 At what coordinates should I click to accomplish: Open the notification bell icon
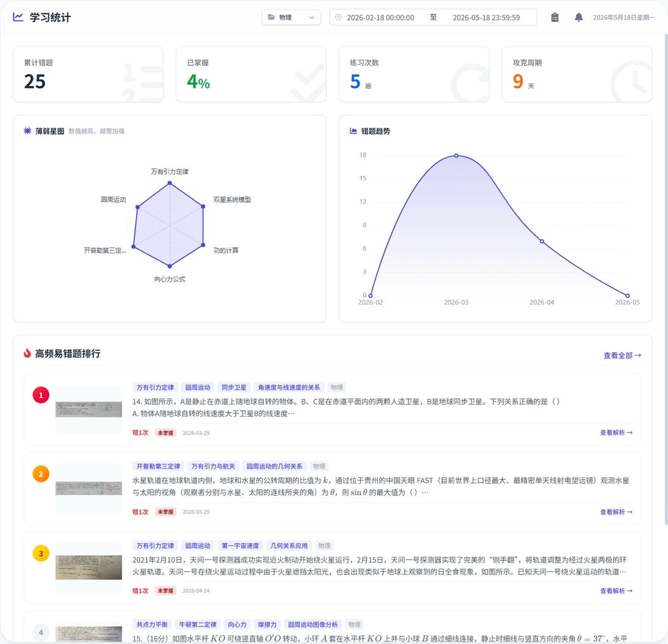(578, 18)
